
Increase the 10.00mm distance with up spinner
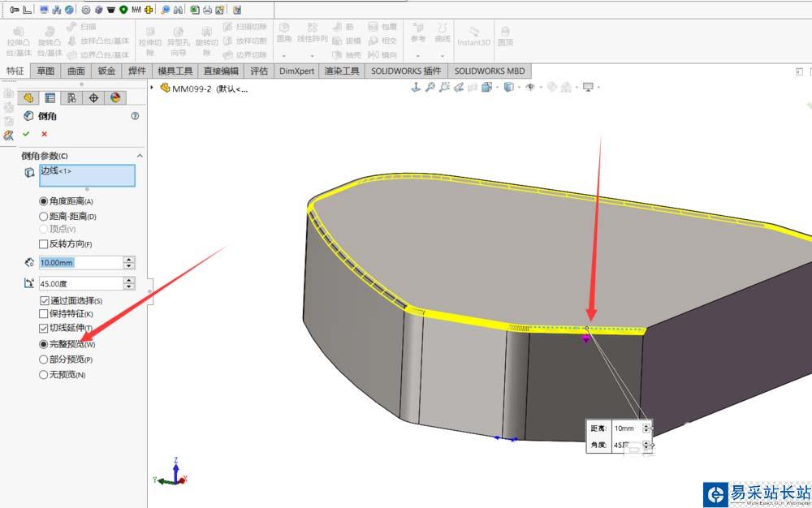tap(129, 259)
